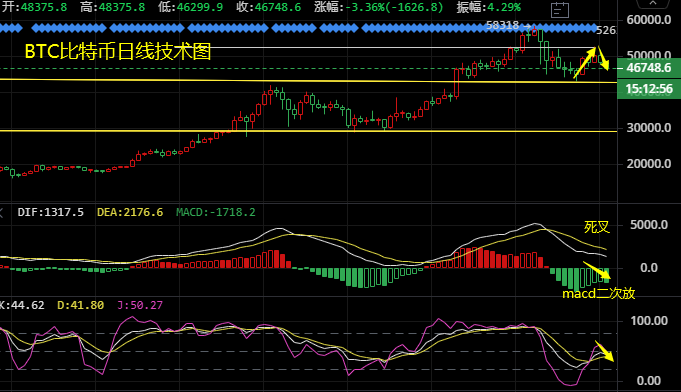
Task: Select yellow arrow on MACD histogram
Action: pos(596,270)
